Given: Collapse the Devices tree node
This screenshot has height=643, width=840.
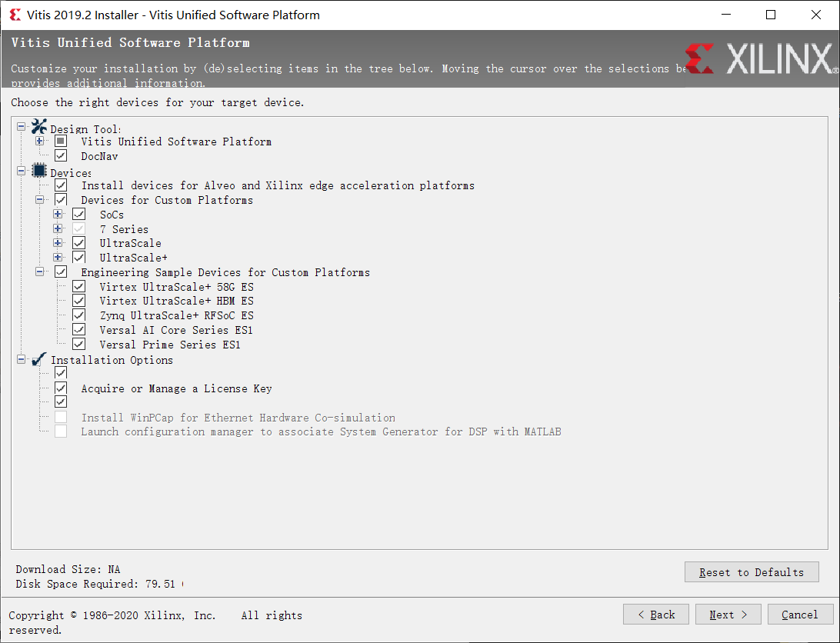Looking at the screenshot, I should coord(21,171).
